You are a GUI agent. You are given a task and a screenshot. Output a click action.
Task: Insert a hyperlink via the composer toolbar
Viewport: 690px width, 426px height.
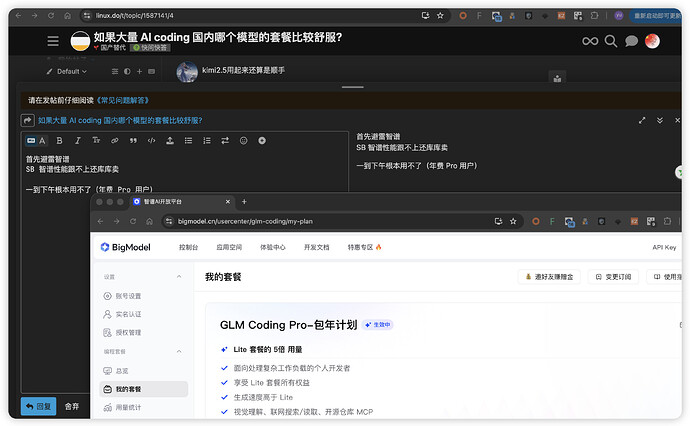click(114, 141)
